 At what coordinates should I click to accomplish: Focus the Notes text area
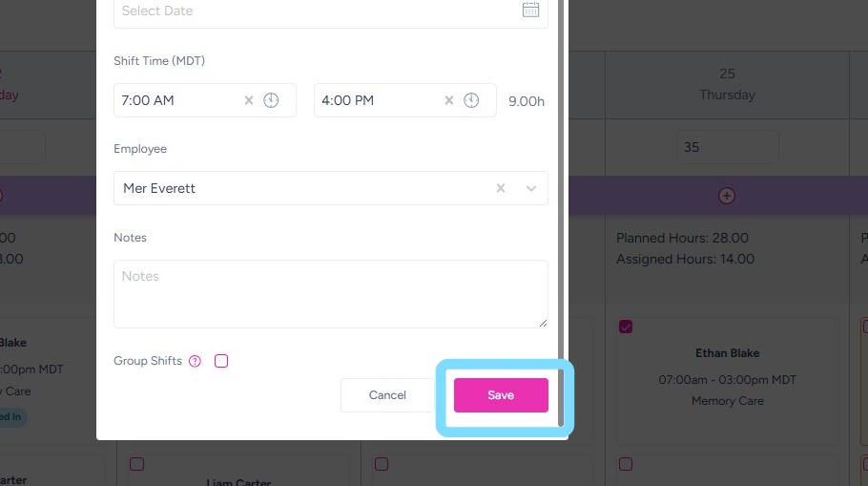[330, 294]
